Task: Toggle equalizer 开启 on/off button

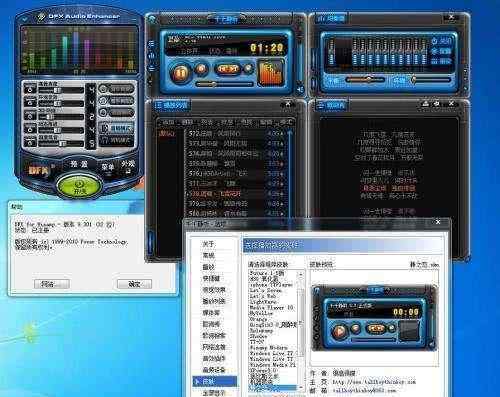Action: (442, 41)
